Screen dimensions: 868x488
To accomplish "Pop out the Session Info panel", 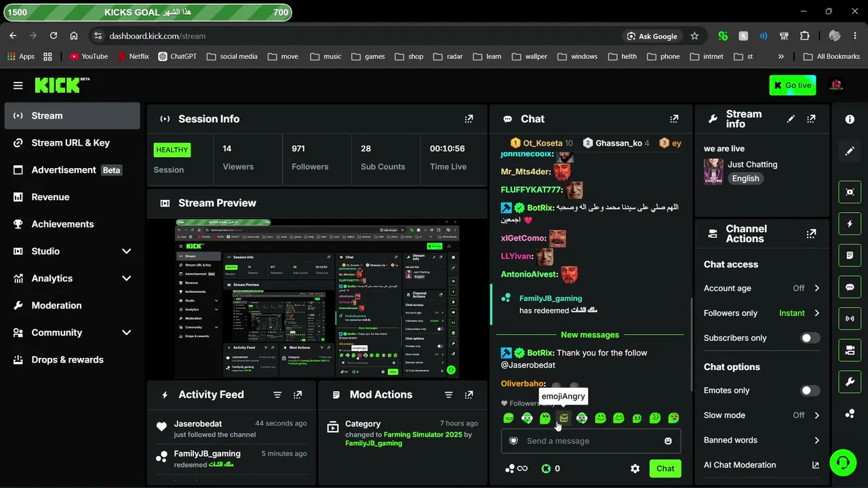I will (469, 119).
